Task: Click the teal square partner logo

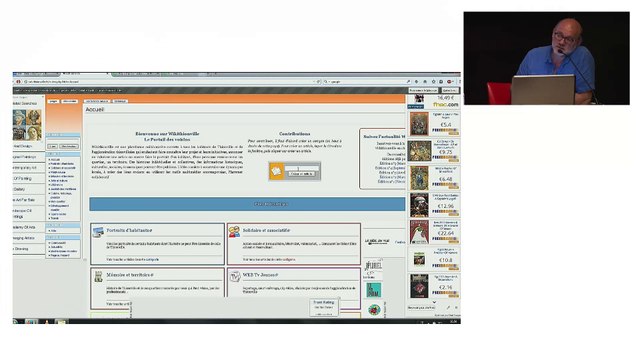Action: 373,290
